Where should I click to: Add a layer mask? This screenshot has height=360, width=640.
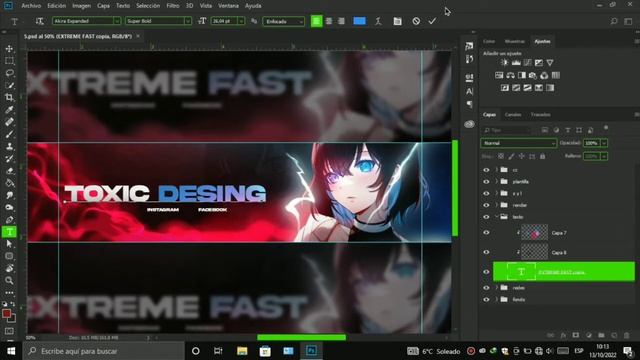coord(576,335)
